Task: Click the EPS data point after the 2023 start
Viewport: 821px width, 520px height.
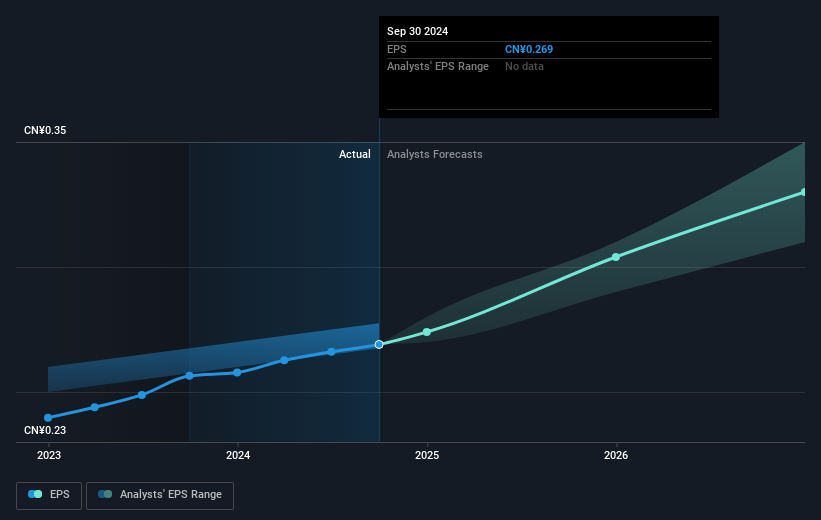Action: 95,407
